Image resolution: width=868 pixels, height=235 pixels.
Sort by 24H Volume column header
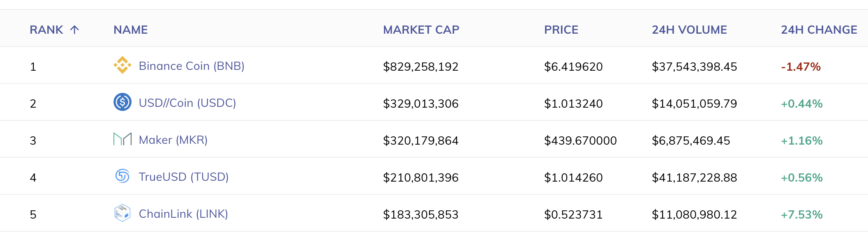[689, 30]
